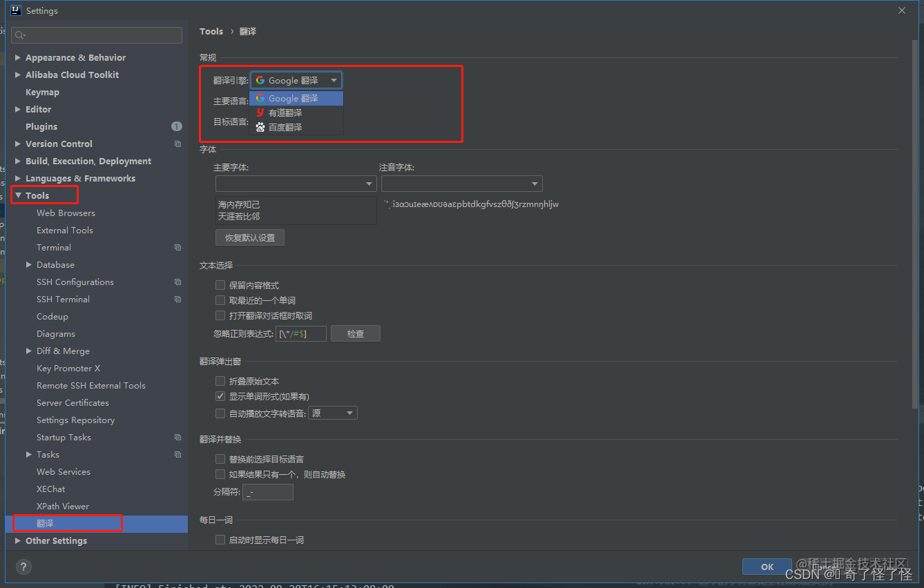924x588 pixels.
Task: Expand the Diff & Merge node
Action: (x=29, y=351)
